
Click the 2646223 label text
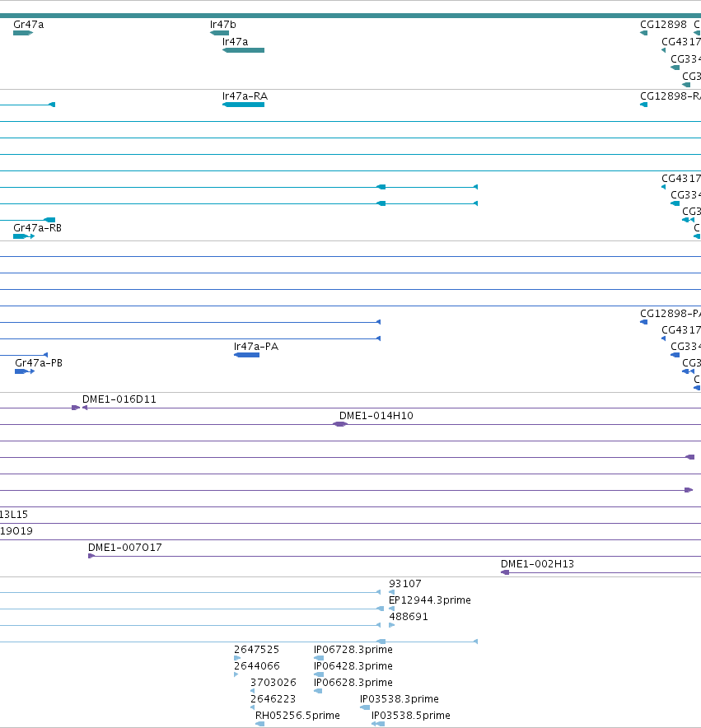coord(273,698)
